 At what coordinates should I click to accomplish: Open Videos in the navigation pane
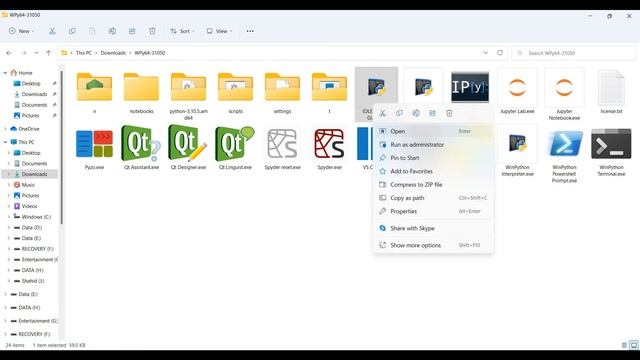tap(29, 206)
